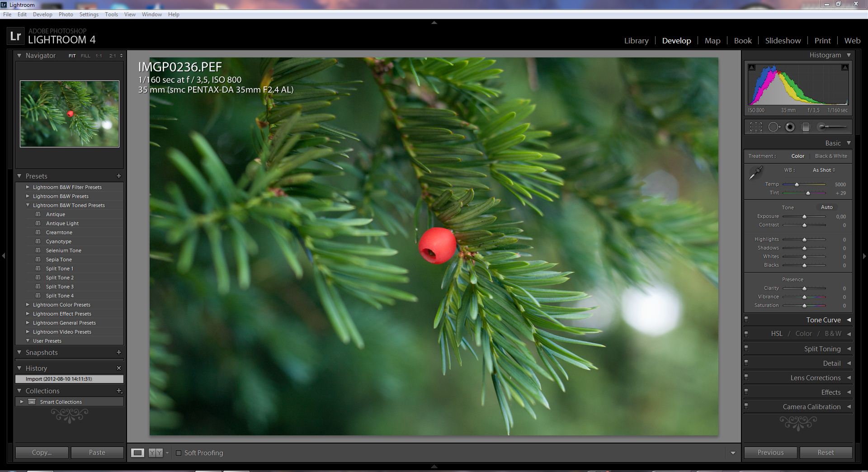
Task: Select the Graduated Filter tool
Action: (x=806, y=127)
